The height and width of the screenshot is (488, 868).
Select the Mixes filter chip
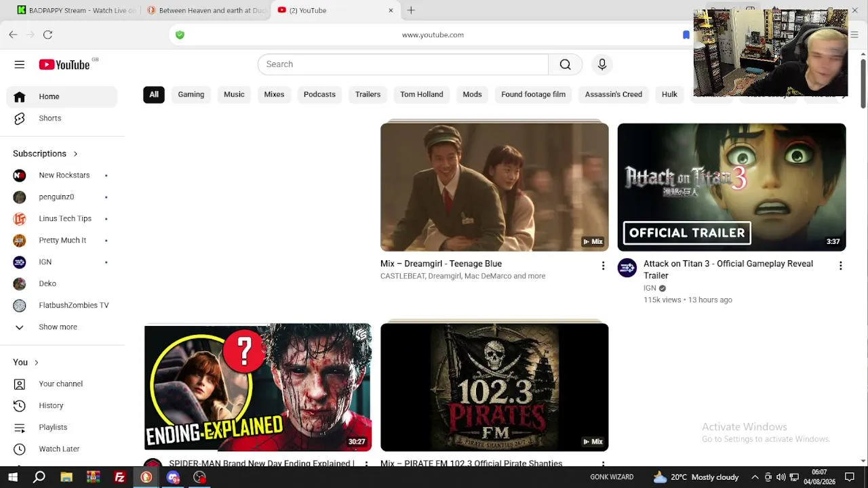click(274, 94)
